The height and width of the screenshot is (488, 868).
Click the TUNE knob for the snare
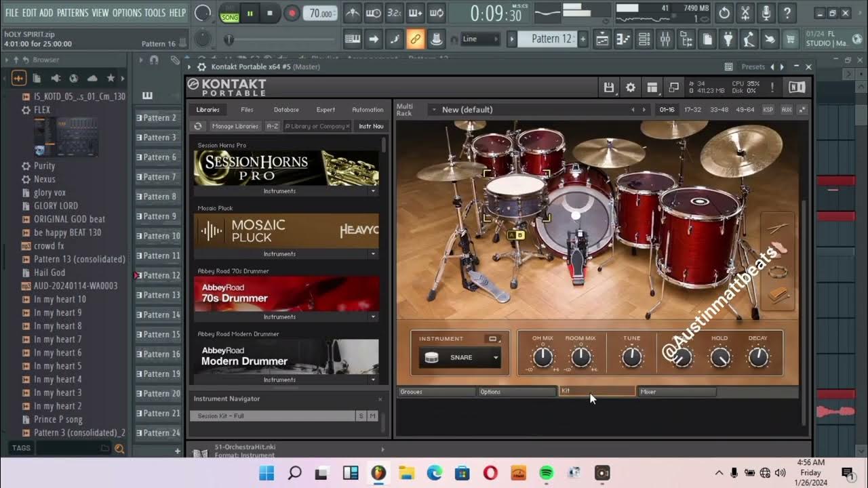631,357
